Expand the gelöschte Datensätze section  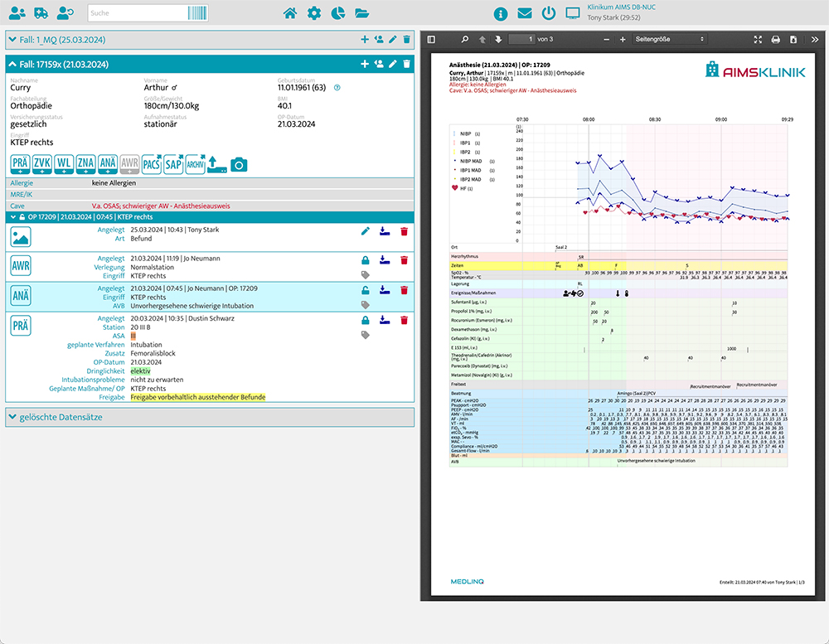point(12,417)
